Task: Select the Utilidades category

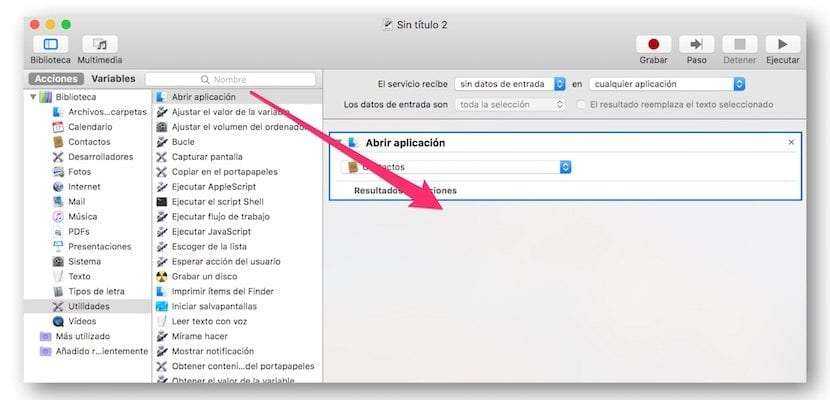Action: point(88,306)
